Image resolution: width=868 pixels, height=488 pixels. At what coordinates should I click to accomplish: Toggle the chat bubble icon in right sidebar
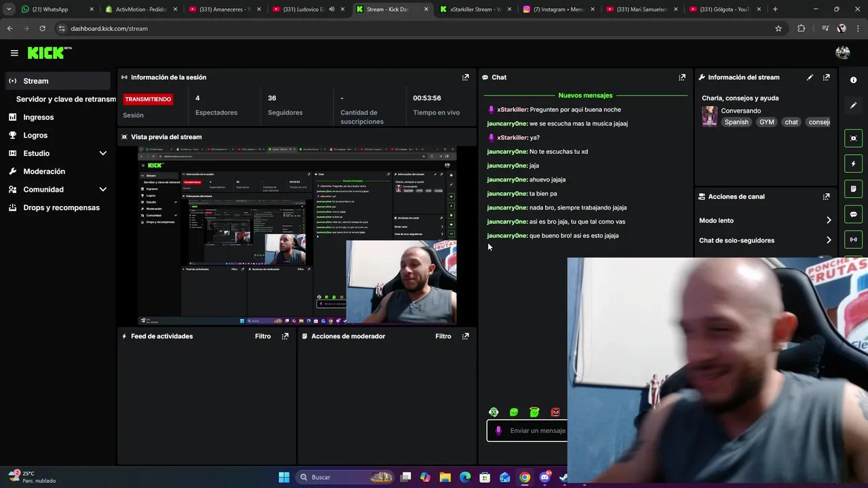pyautogui.click(x=853, y=214)
